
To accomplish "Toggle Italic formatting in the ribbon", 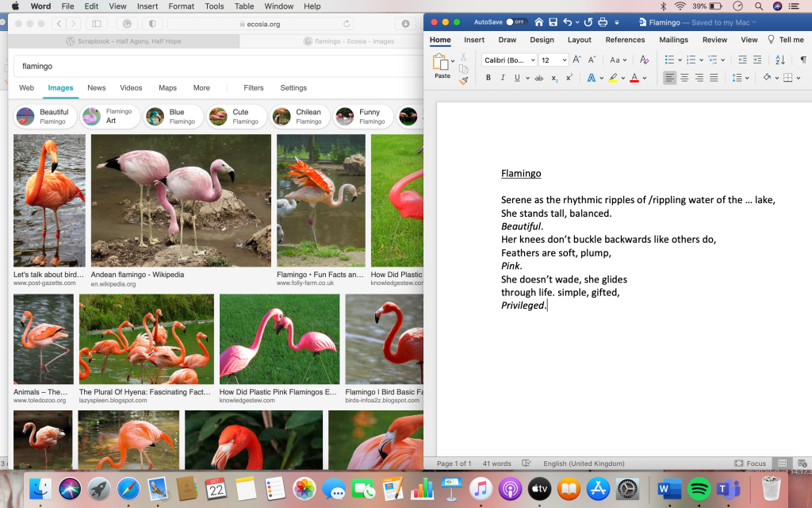I will tap(503, 78).
